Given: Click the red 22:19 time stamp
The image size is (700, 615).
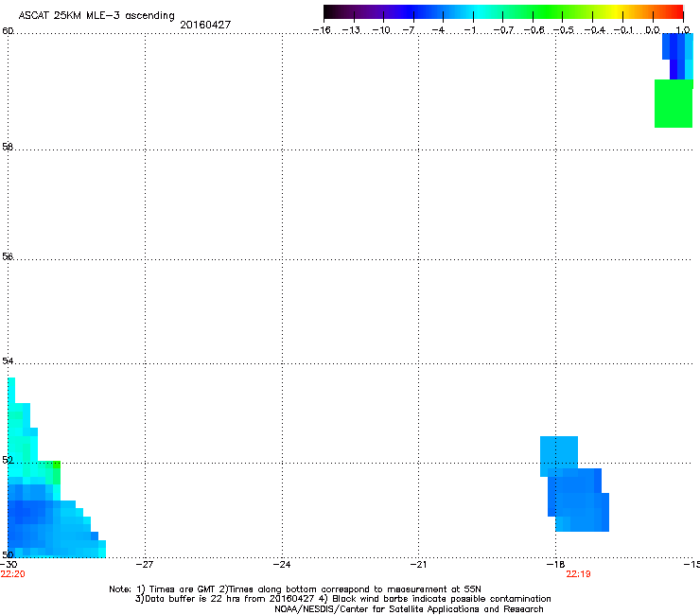Looking at the screenshot, I should pyautogui.click(x=579, y=574).
